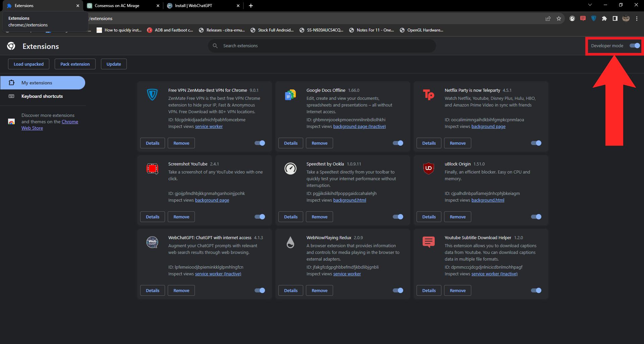The height and width of the screenshot is (344, 644).
Task: Toggle Developer mode switch
Action: (x=634, y=46)
